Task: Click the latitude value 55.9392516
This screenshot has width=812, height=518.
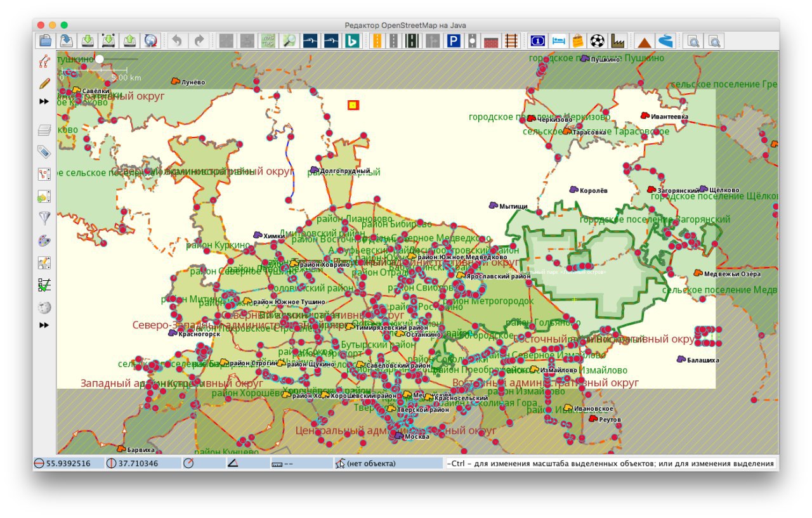Action: [68, 463]
